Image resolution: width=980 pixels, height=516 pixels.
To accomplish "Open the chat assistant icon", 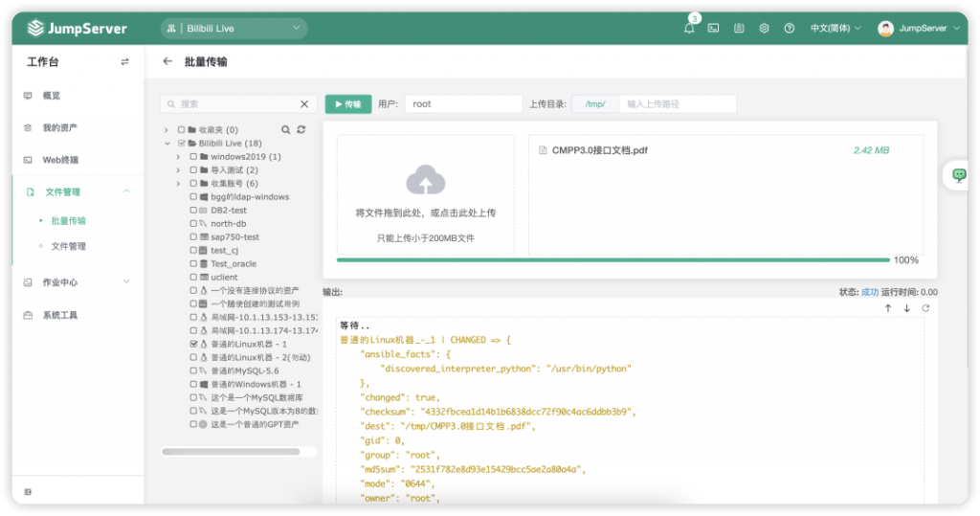I will pyautogui.click(x=959, y=175).
